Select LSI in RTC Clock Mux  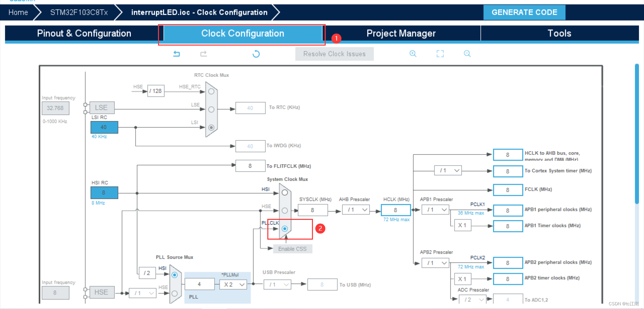[211, 127]
